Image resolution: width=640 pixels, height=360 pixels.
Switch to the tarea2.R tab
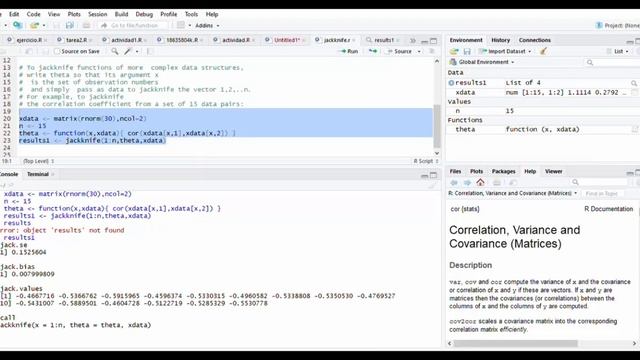[76, 40]
